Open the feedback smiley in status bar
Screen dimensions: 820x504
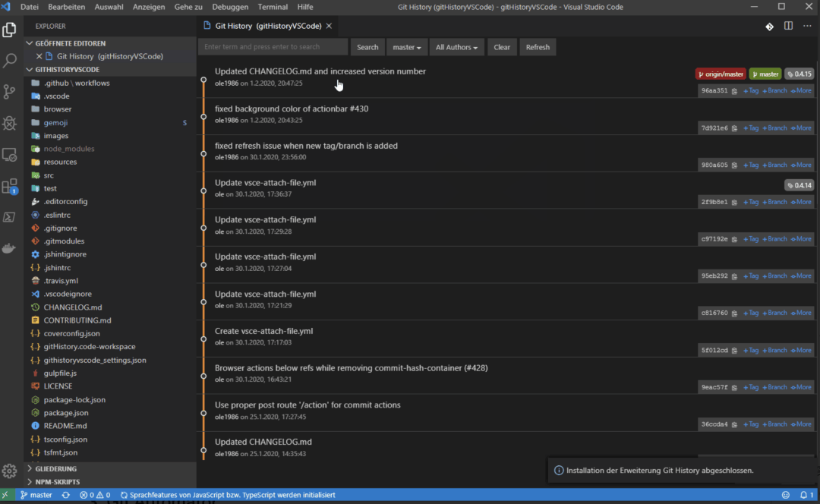tap(786, 495)
